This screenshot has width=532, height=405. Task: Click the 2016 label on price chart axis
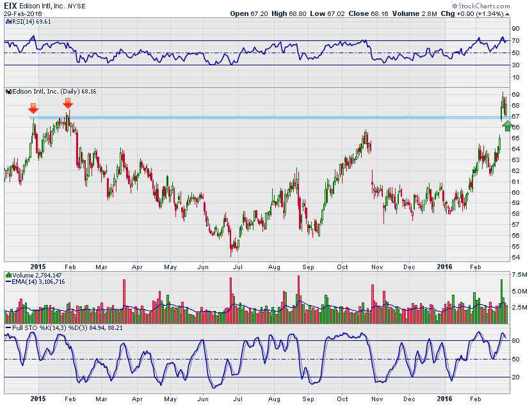point(445,267)
